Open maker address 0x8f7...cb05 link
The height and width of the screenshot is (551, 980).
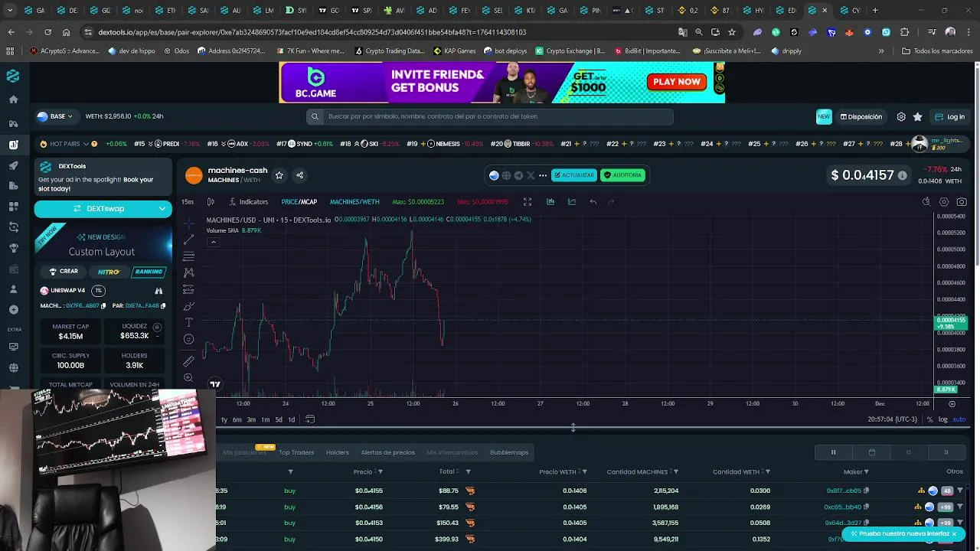844,491
